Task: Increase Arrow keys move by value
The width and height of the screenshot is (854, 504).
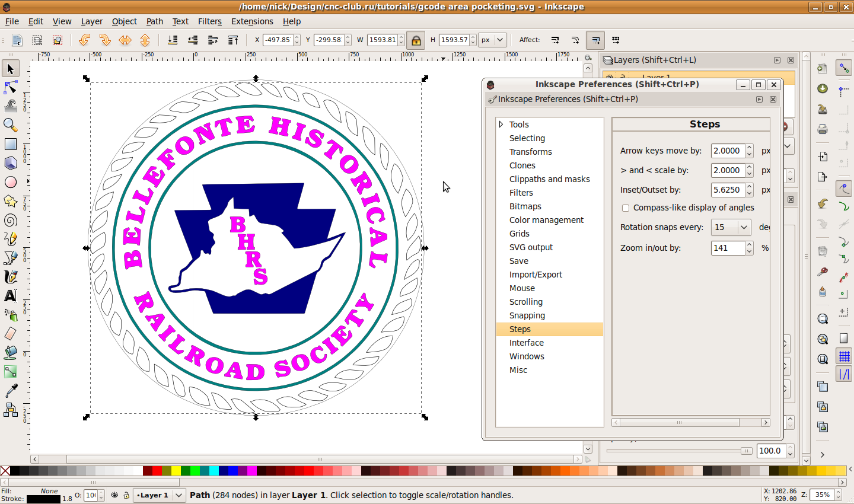Action: pyautogui.click(x=750, y=148)
